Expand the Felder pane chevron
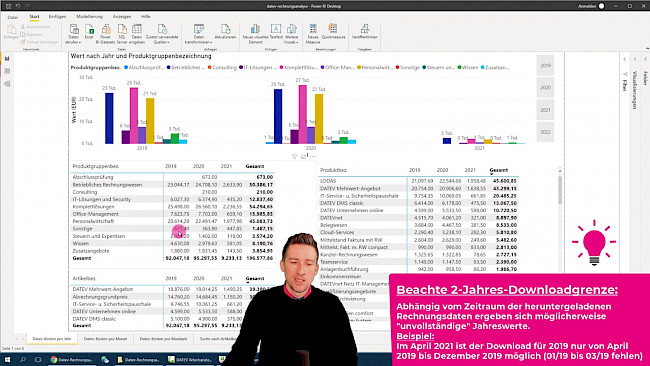 [x=645, y=59]
